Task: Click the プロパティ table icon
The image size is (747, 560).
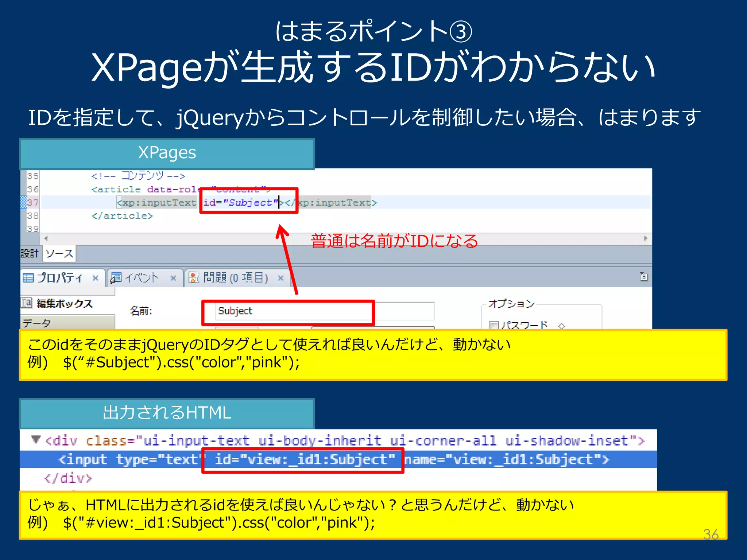Action: click(x=28, y=278)
